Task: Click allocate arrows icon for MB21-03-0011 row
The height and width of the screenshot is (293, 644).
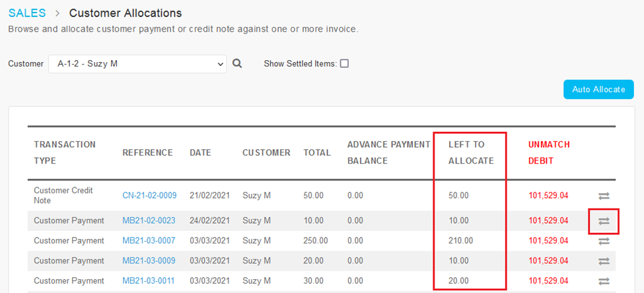Action: point(604,281)
